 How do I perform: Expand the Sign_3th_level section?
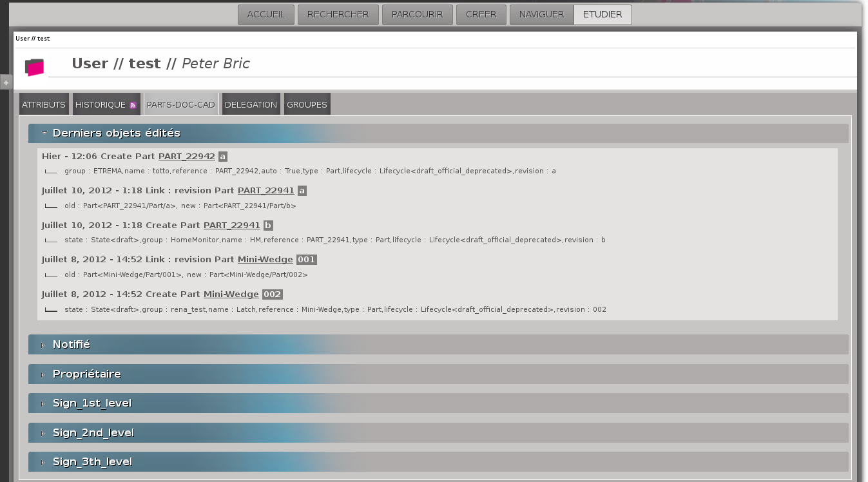[438, 461]
